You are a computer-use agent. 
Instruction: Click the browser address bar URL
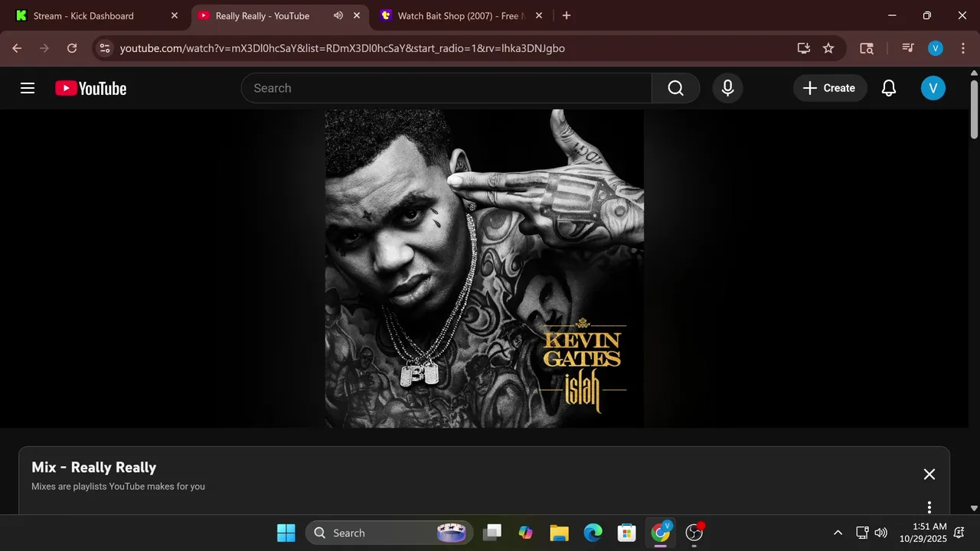342,48
